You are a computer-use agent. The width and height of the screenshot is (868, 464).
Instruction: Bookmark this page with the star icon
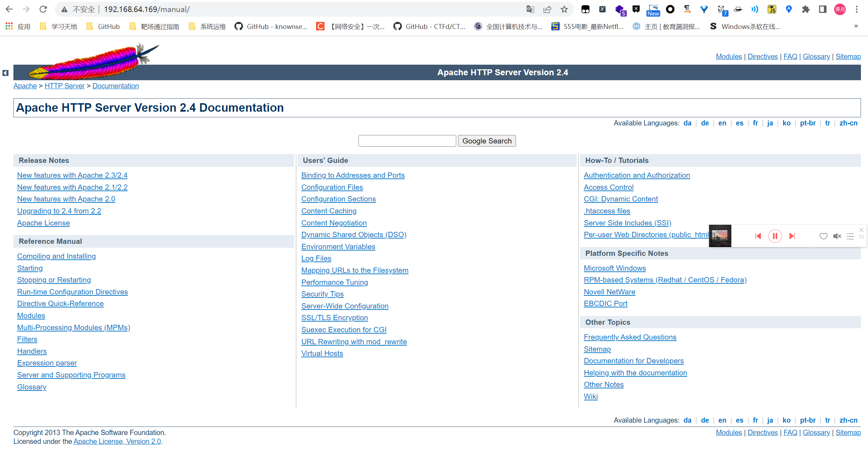564,10
